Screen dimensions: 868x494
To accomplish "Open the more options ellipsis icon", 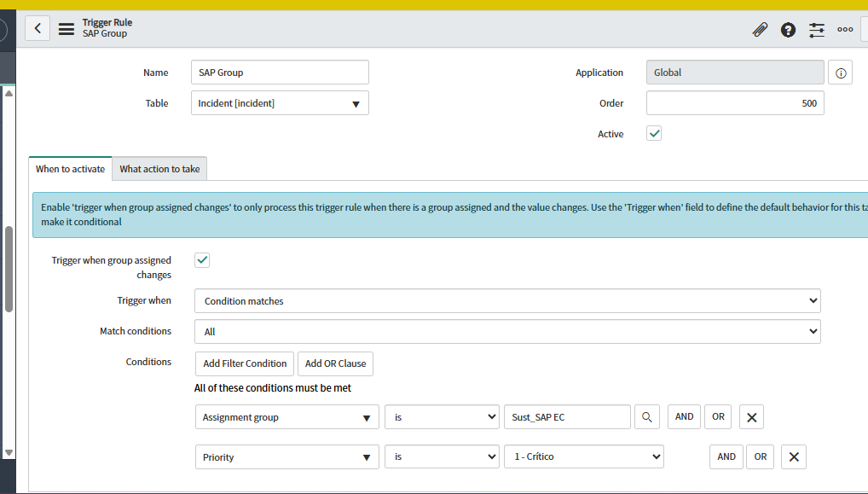I will coord(845,30).
